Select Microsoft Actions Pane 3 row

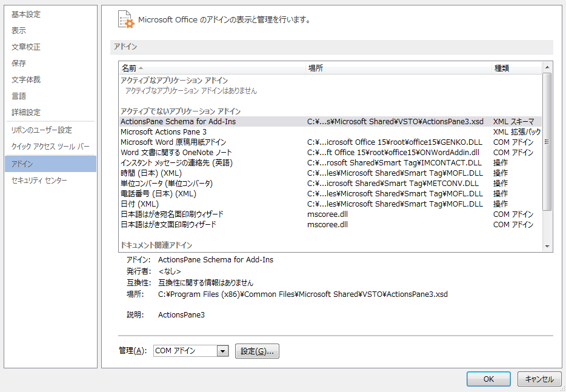330,131
